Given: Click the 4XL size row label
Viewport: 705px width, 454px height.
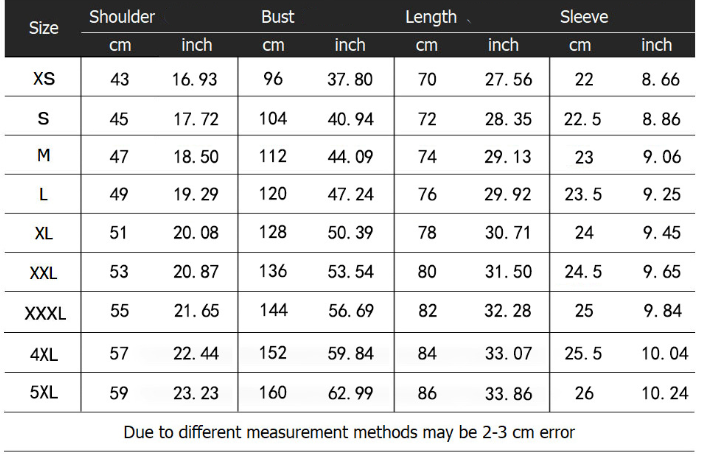Looking at the screenshot, I should pyautogui.click(x=44, y=353).
